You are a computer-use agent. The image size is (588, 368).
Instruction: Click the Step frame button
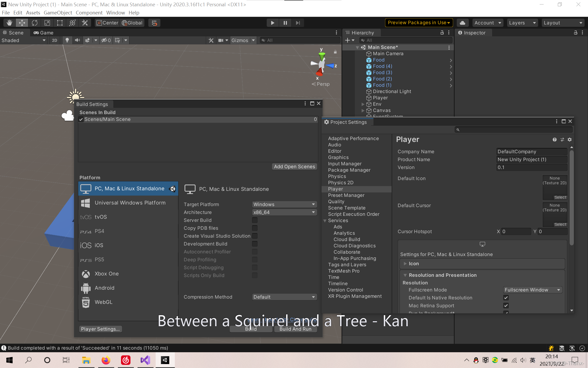(298, 23)
